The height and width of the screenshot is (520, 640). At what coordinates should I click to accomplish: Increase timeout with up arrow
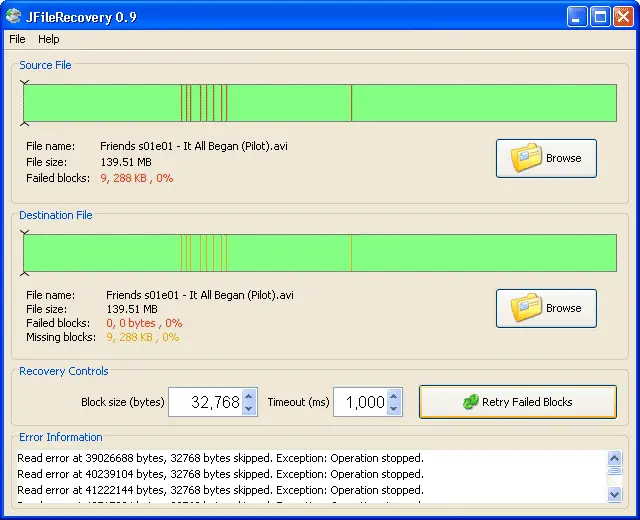pos(393,395)
